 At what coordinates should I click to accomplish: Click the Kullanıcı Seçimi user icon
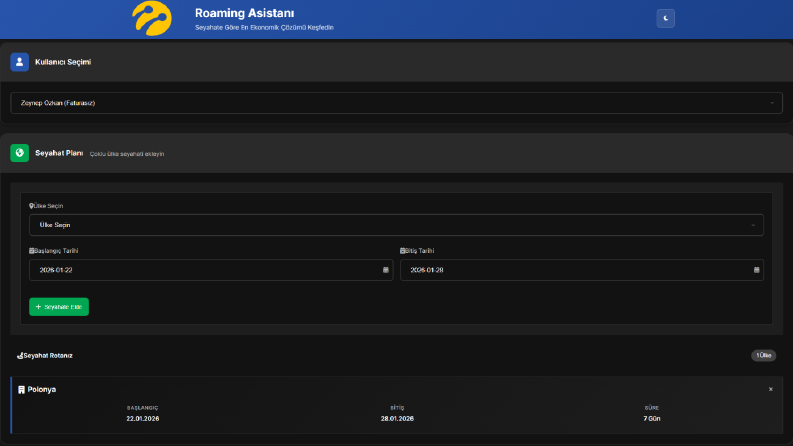(x=19, y=62)
